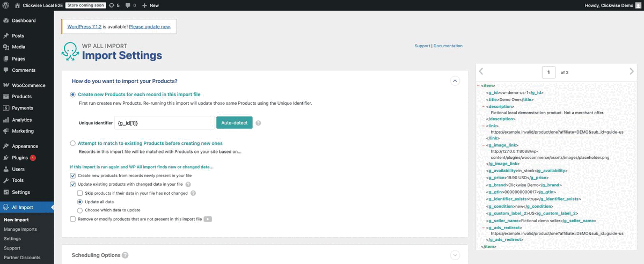The image size is (644, 264).
Task: Click the Appearance brush icon
Action: (6, 146)
